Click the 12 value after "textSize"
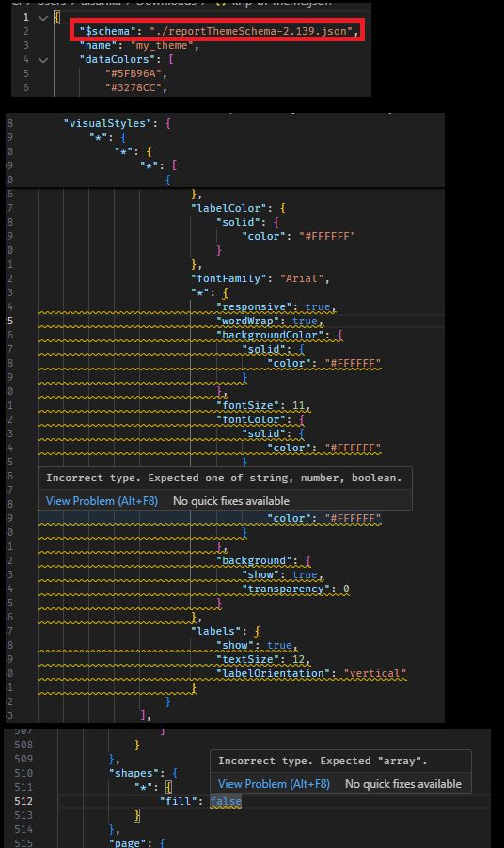The image size is (504, 848). (298, 659)
